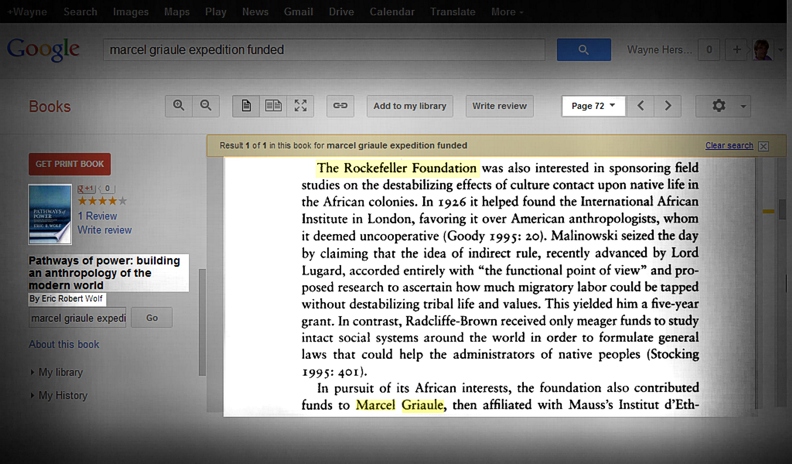Zoom in on the book page
Screen dimensions: 792x464
[x=178, y=106]
